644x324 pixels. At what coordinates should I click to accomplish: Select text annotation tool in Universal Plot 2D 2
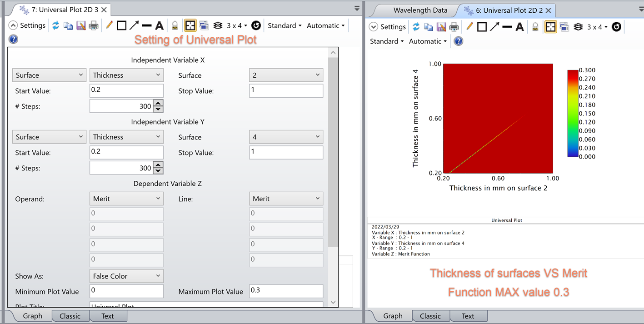point(519,27)
